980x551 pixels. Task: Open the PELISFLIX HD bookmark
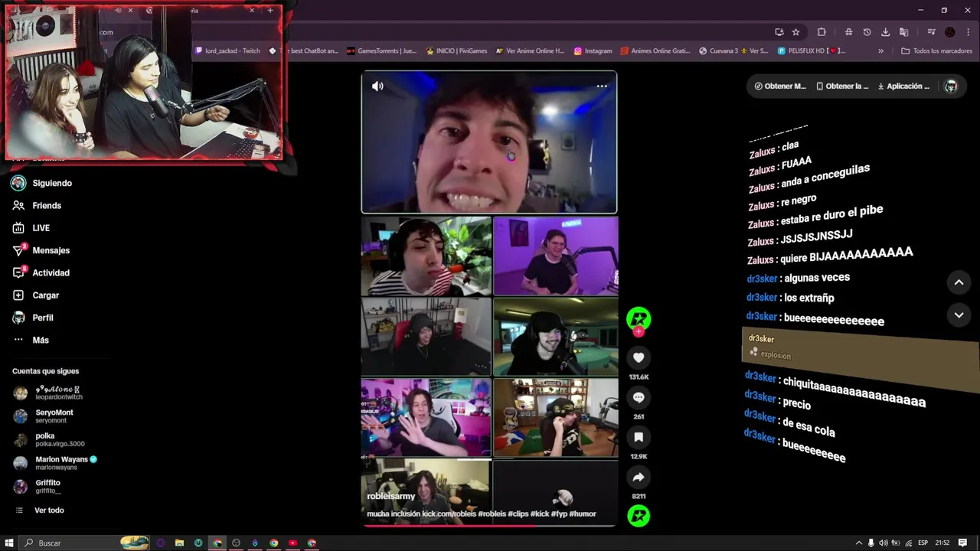(811, 51)
